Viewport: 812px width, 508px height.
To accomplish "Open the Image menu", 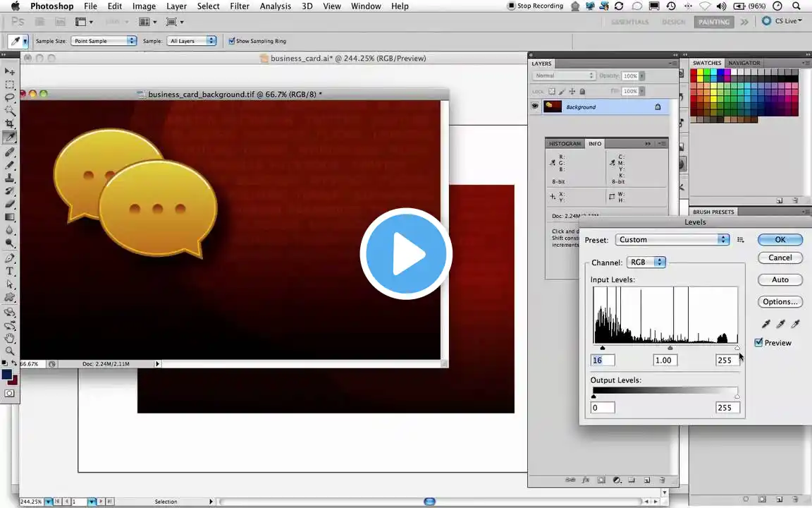I will click(144, 6).
